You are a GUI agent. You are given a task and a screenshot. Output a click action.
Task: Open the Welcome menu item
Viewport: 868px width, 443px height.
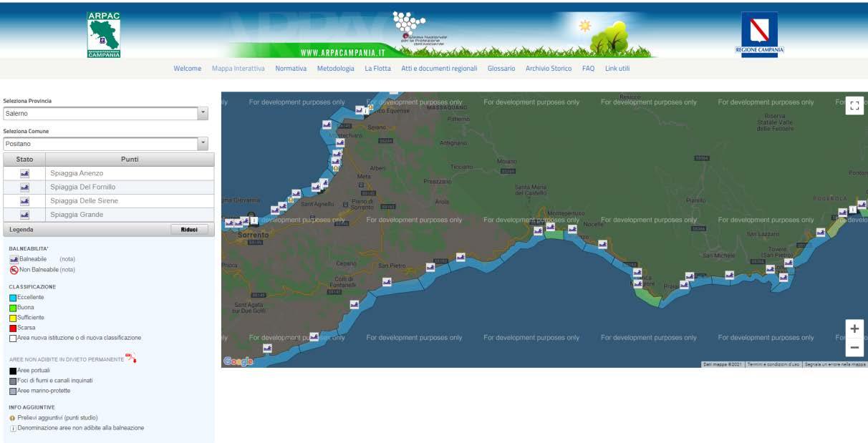pyautogui.click(x=188, y=69)
